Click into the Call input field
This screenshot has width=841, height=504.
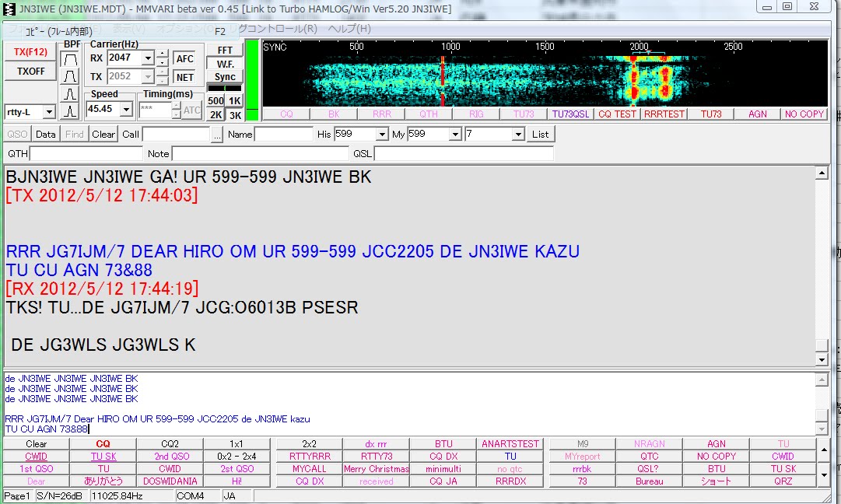pos(176,135)
